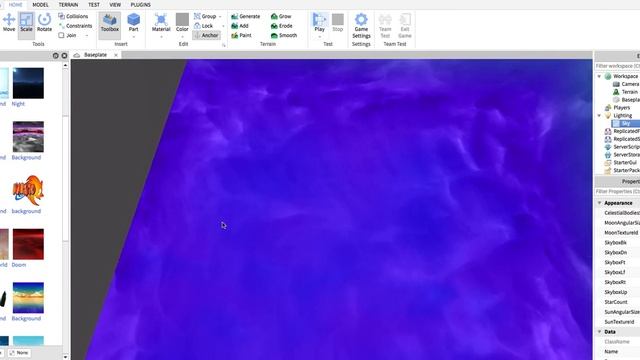Open the Edit group dialog launcher

point(224,45)
